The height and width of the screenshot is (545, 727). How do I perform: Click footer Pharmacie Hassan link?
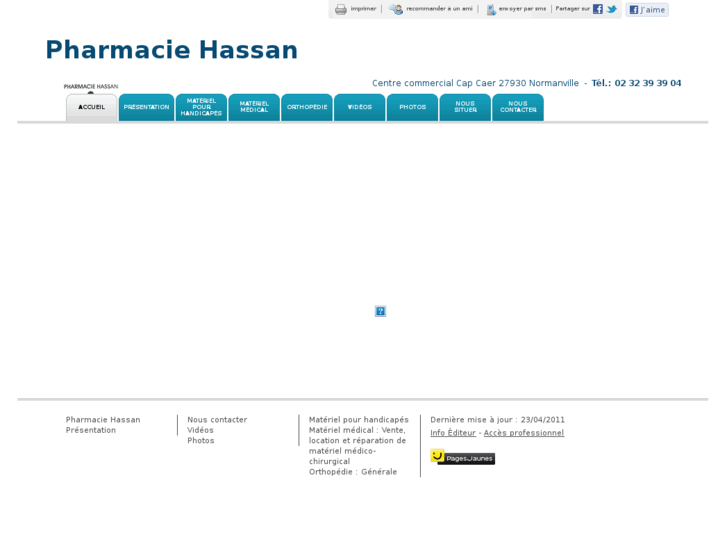click(103, 420)
